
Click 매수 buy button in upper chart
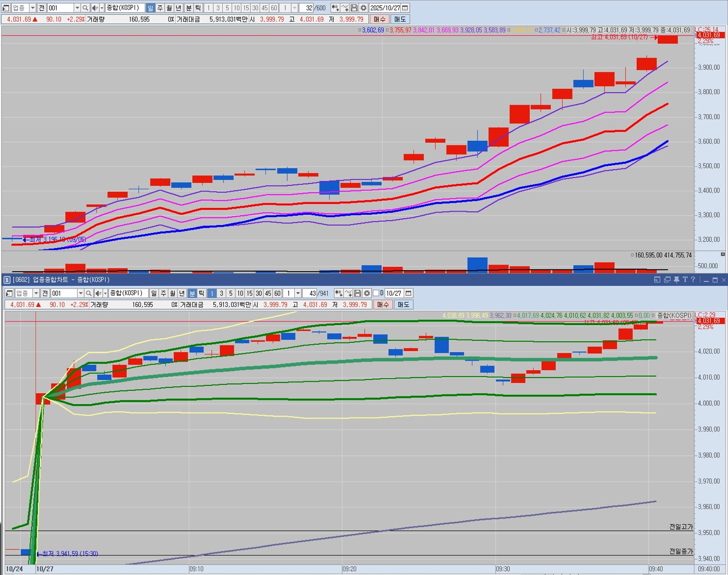point(379,19)
